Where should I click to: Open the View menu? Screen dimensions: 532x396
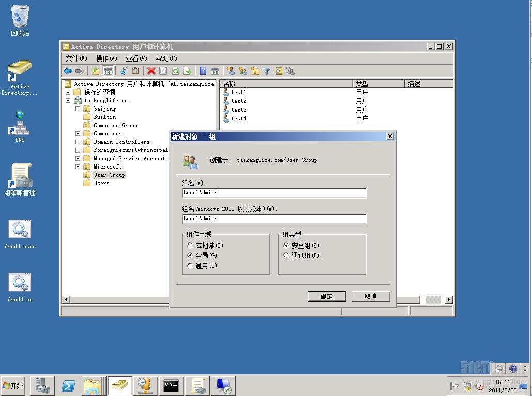pyautogui.click(x=136, y=58)
